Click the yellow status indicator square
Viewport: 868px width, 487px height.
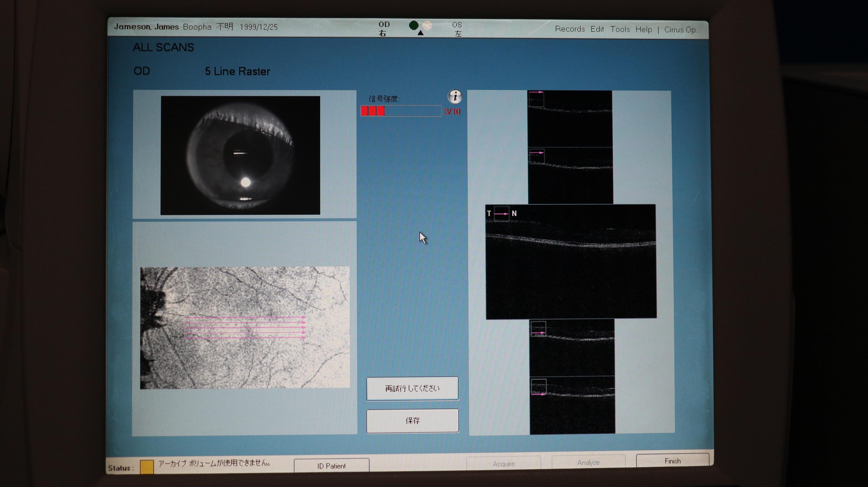[147, 467]
